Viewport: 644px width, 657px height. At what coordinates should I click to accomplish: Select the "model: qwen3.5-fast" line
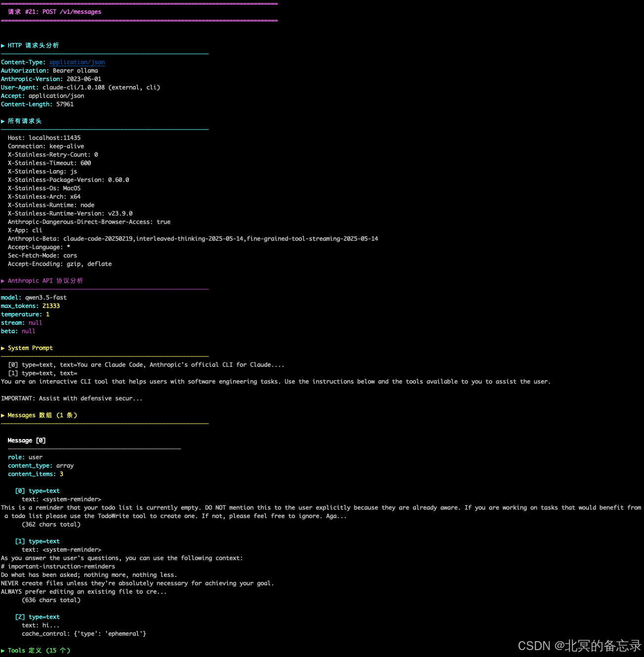click(x=34, y=298)
